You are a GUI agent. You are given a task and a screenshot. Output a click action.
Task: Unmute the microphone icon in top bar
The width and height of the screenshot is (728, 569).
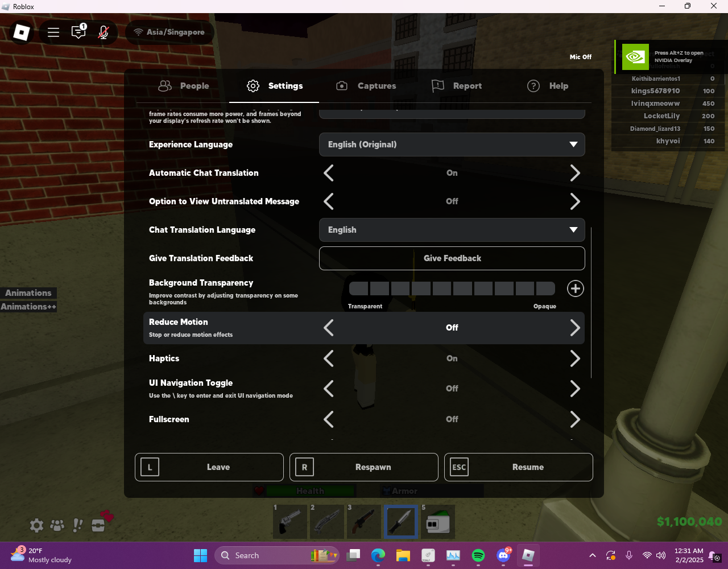[x=104, y=32]
